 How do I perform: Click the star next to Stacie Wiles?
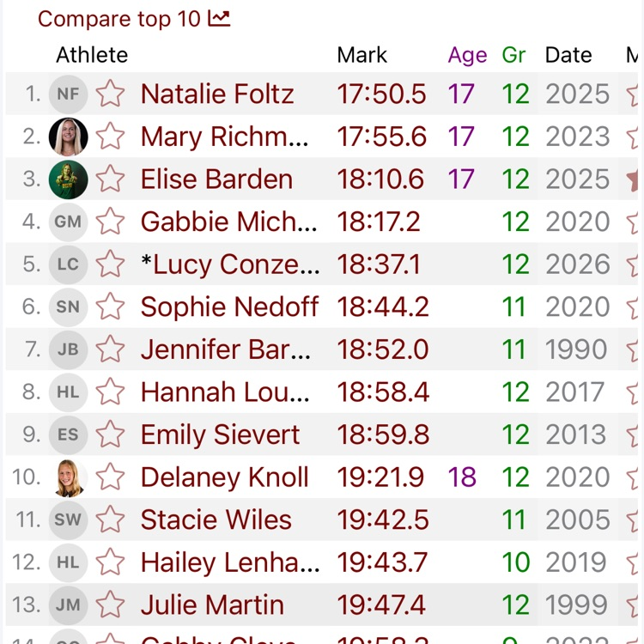tap(110, 519)
